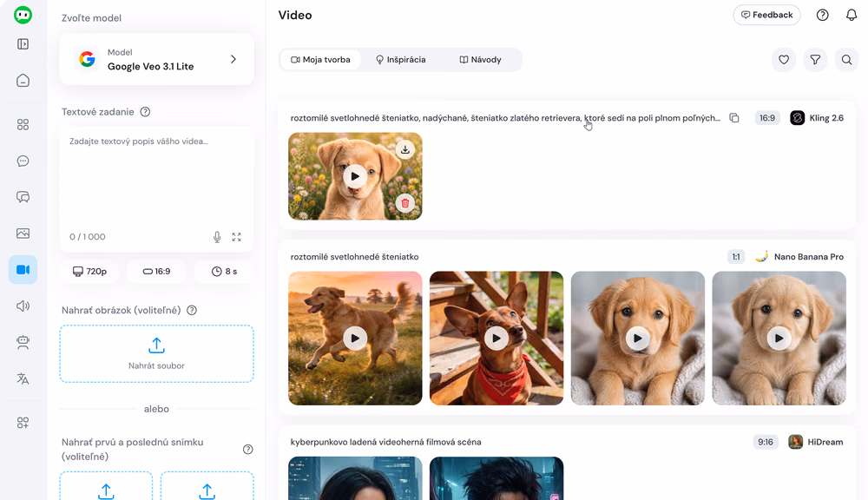Screen dimensions: 868x500
Task: Open the 720p resolution dropdown
Action: 89,272
